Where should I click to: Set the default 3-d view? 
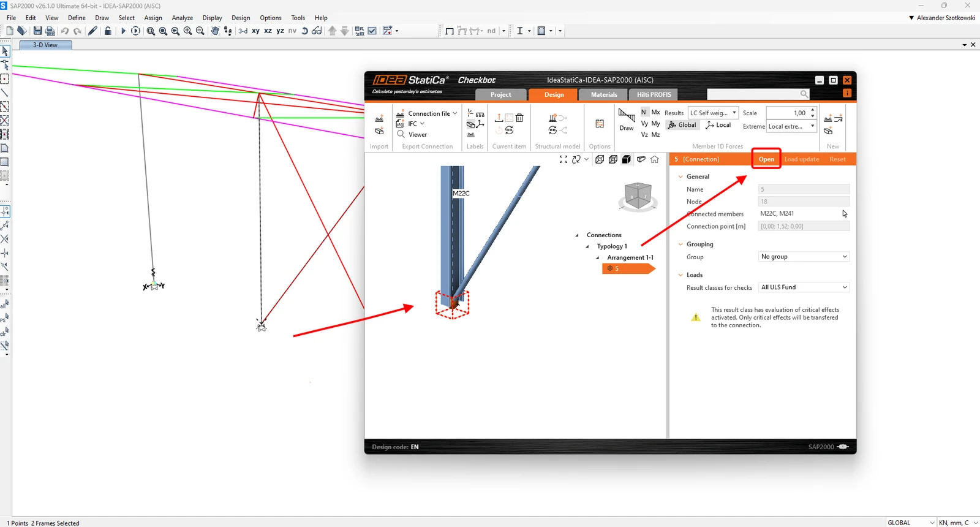pos(243,31)
